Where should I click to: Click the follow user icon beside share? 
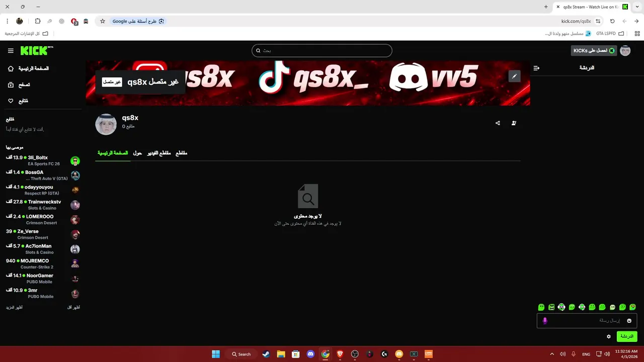tap(514, 123)
